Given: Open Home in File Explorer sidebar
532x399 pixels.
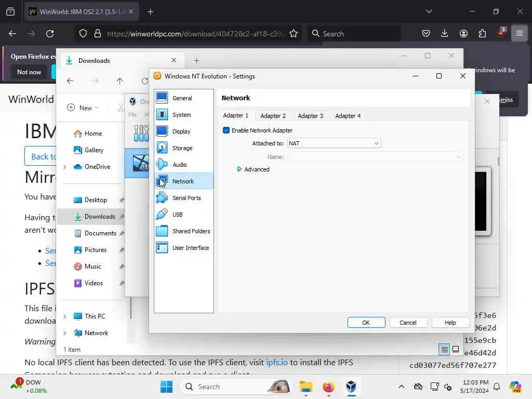Looking at the screenshot, I should coord(87,134).
